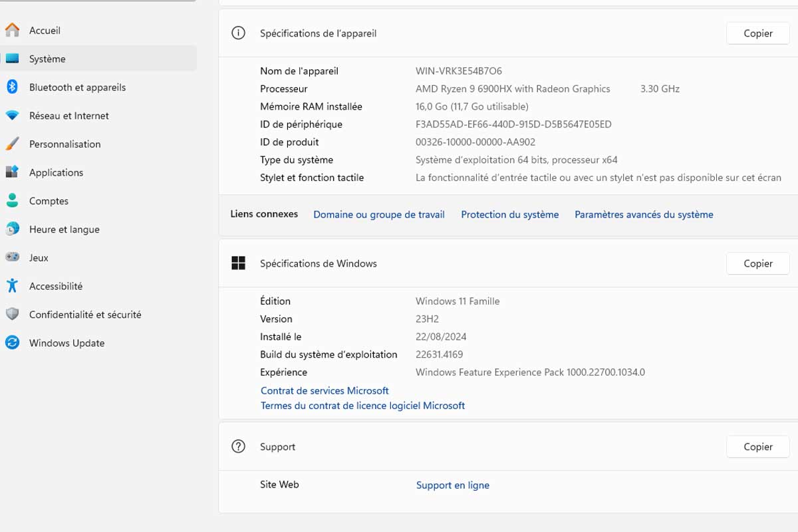
Task: Select Système in the sidebar
Action: 98,59
